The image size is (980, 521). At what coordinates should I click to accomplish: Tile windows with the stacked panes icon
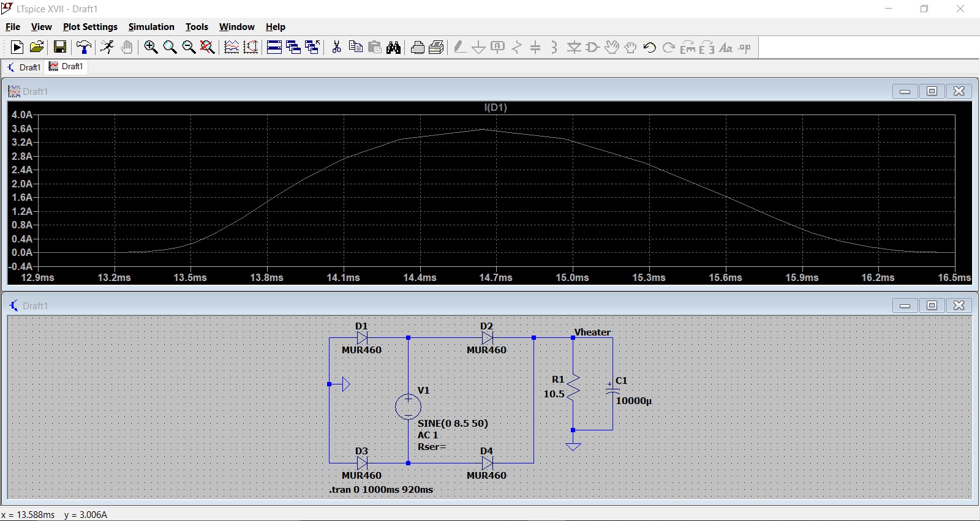(274, 47)
